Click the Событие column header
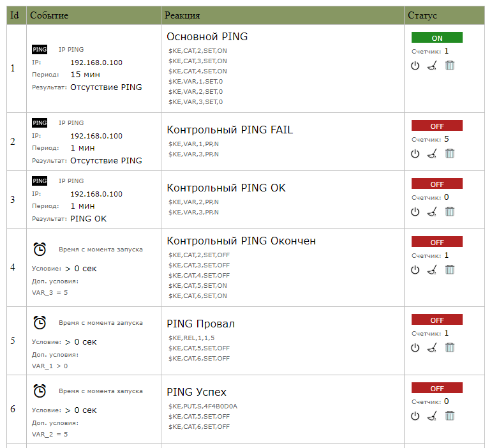Image resolution: width=492 pixels, height=448 pixels. click(x=49, y=15)
